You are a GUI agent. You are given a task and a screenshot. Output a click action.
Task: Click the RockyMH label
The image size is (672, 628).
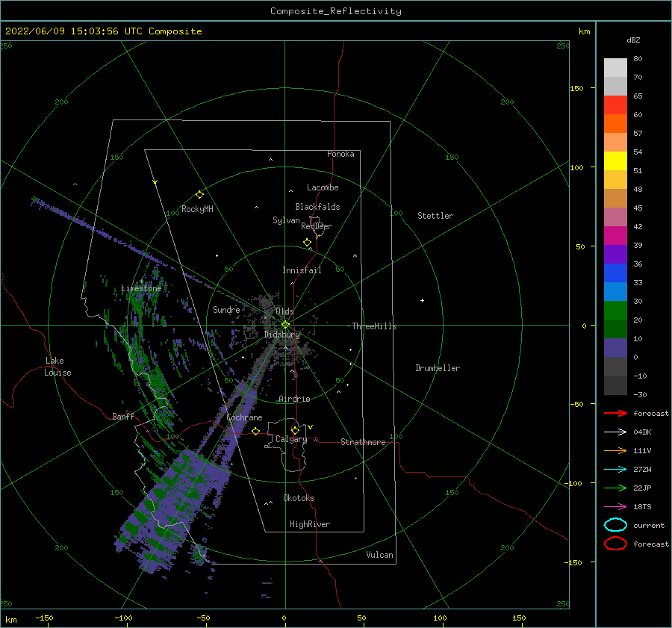coord(197,209)
